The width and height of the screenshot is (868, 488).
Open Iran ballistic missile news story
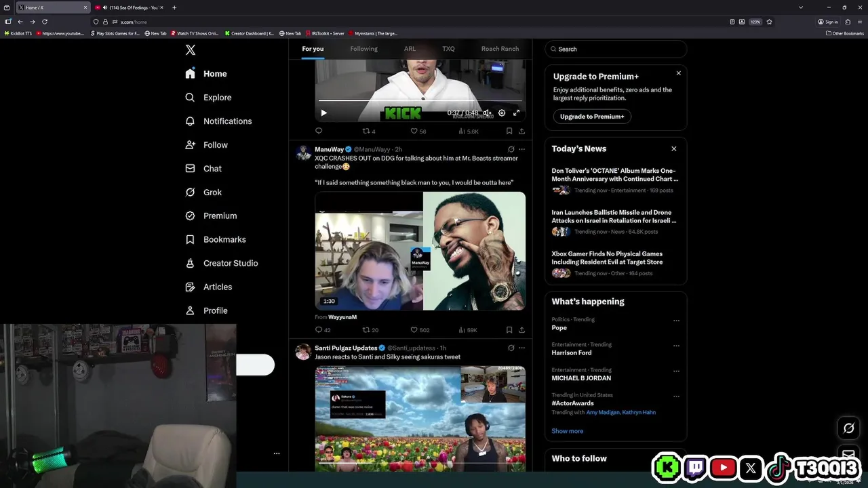(x=615, y=222)
